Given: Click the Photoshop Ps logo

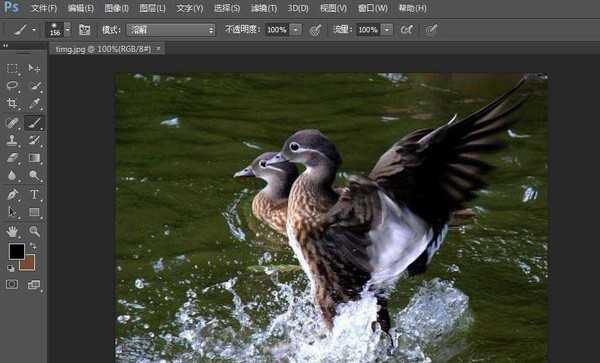Looking at the screenshot, I should click(11, 7).
